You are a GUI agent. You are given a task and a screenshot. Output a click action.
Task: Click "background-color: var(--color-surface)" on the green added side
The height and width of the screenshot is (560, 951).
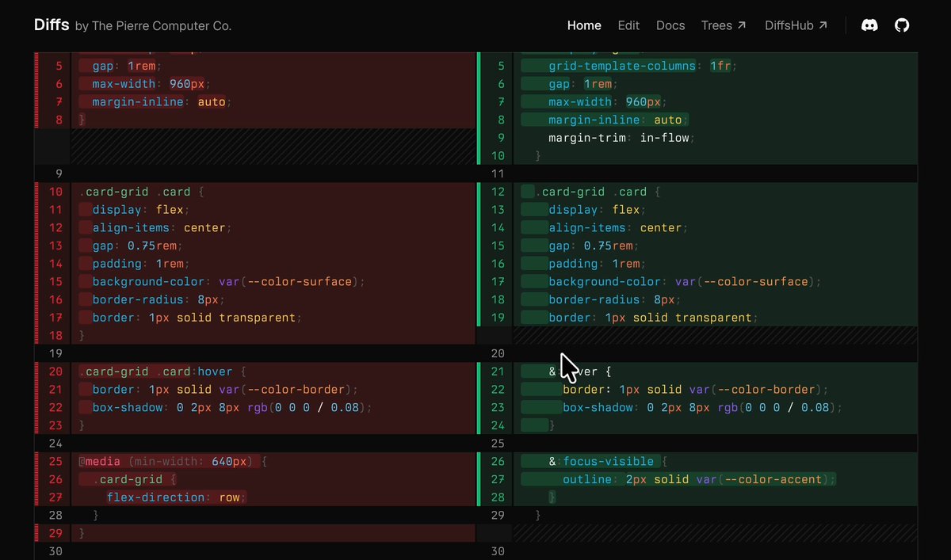pos(686,282)
